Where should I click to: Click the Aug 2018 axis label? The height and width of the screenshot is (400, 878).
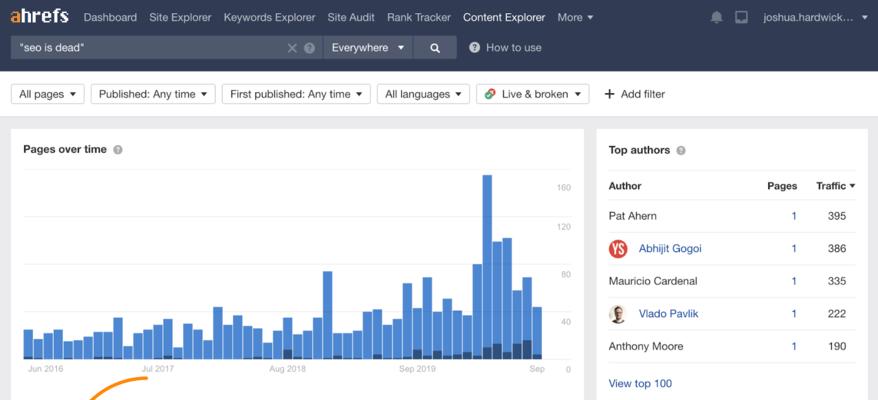tap(287, 369)
